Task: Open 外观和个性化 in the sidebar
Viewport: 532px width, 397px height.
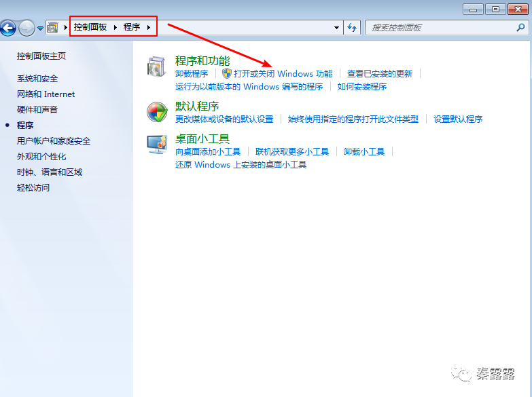Action: 41,157
